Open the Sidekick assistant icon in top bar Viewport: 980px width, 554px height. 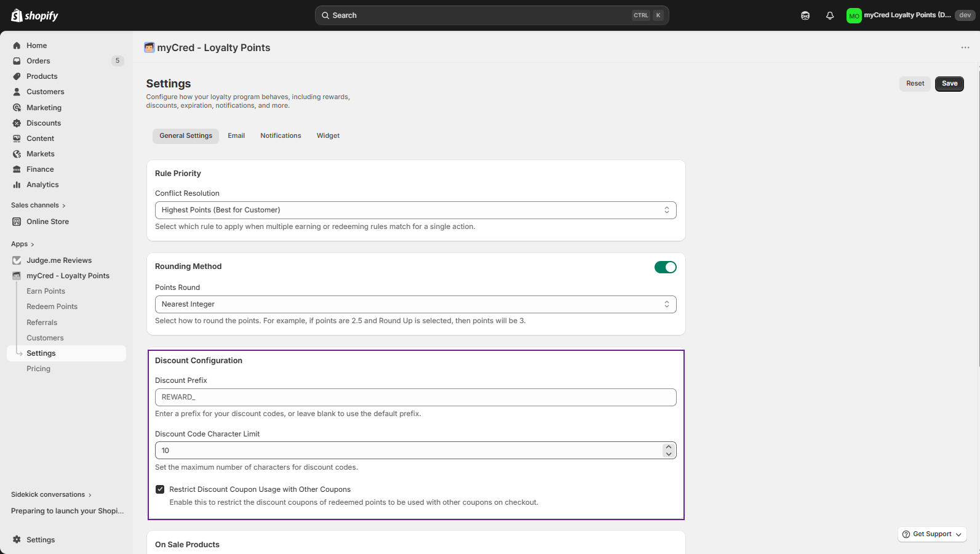click(x=805, y=15)
